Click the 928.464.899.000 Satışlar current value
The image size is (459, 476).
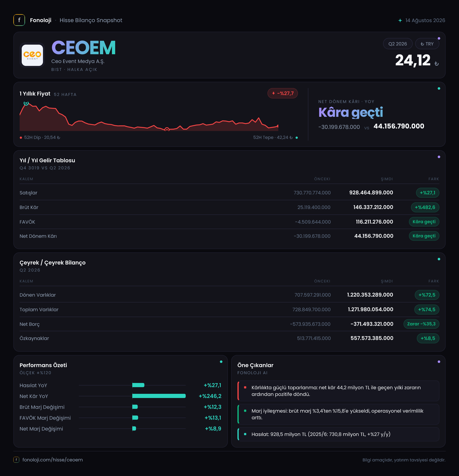coord(371,193)
